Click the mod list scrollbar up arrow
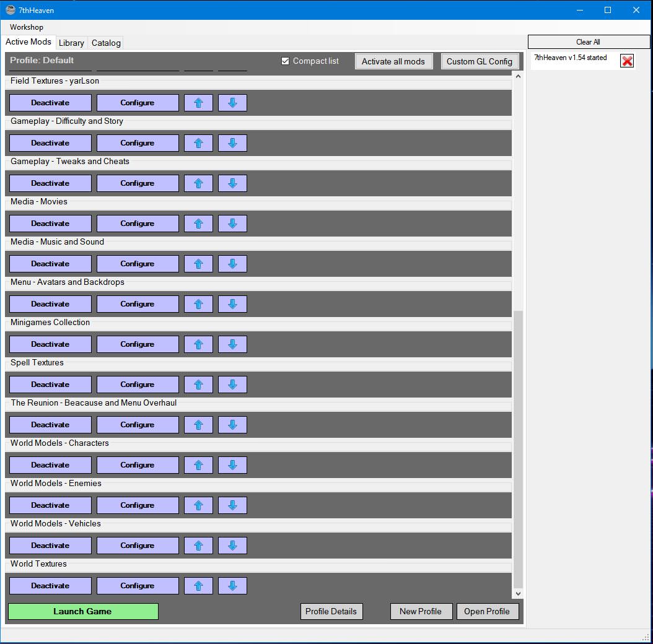 518,76
